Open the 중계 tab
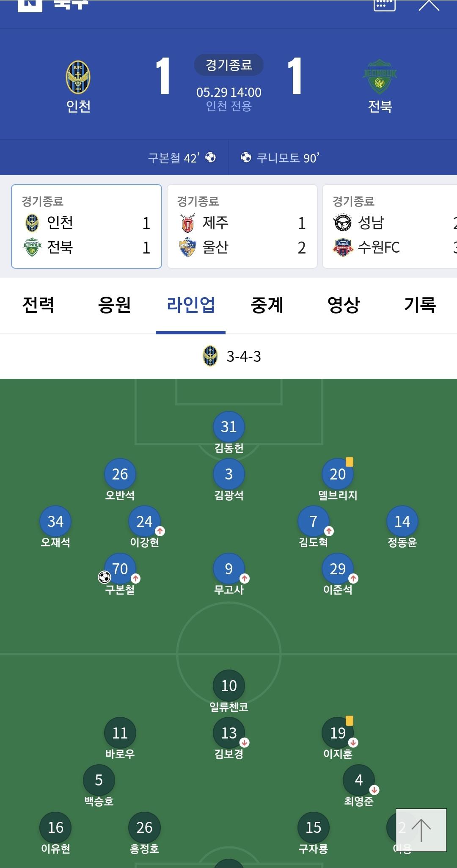The width and height of the screenshot is (457, 868). (267, 305)
